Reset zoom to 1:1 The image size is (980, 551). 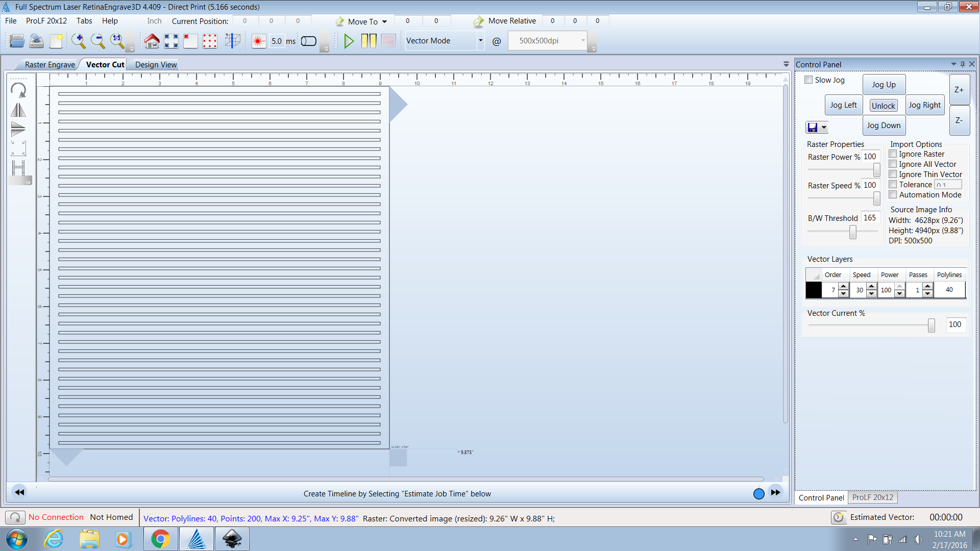[117, 41]
